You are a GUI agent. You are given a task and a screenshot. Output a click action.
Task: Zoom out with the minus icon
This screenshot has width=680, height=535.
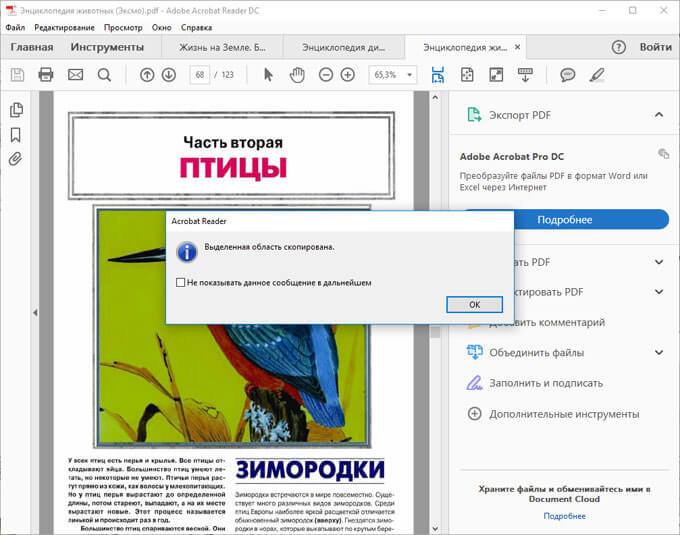pos(326,75)
